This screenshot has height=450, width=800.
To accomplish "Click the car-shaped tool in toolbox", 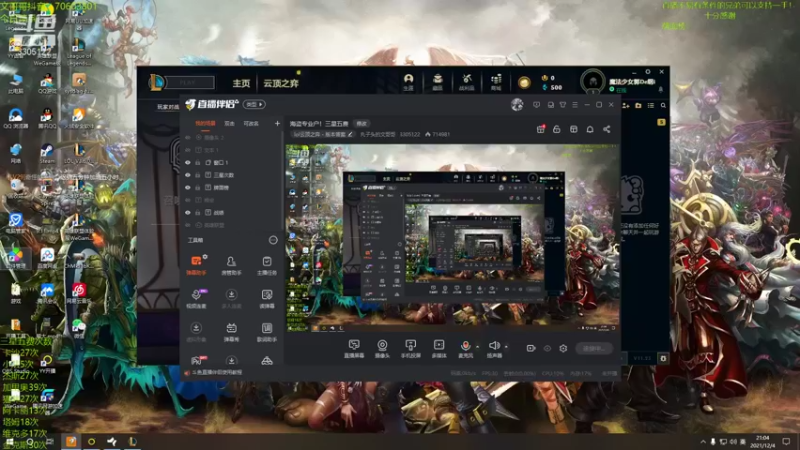I will [x=266, y=361].
